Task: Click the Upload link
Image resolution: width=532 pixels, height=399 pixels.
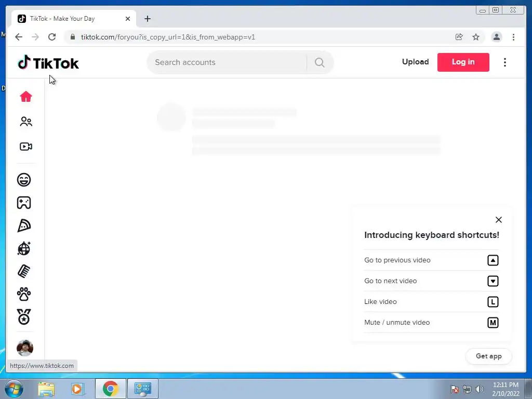Action: [415, 62]
